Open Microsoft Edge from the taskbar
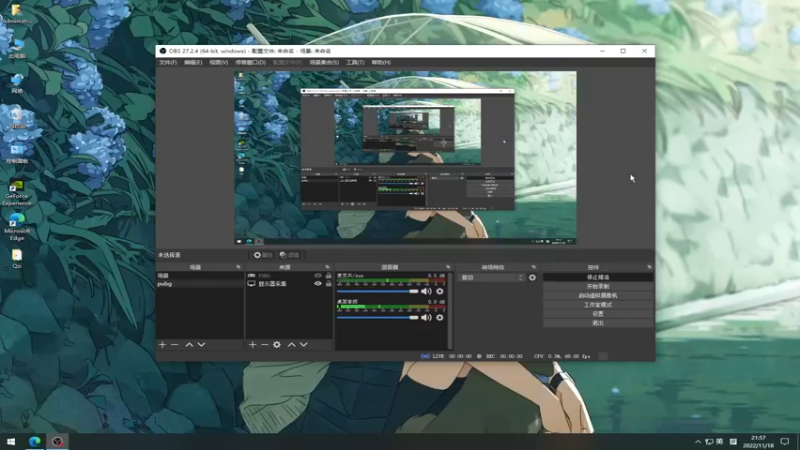Screen dimensions: 800x450 [x=34, y=441]
